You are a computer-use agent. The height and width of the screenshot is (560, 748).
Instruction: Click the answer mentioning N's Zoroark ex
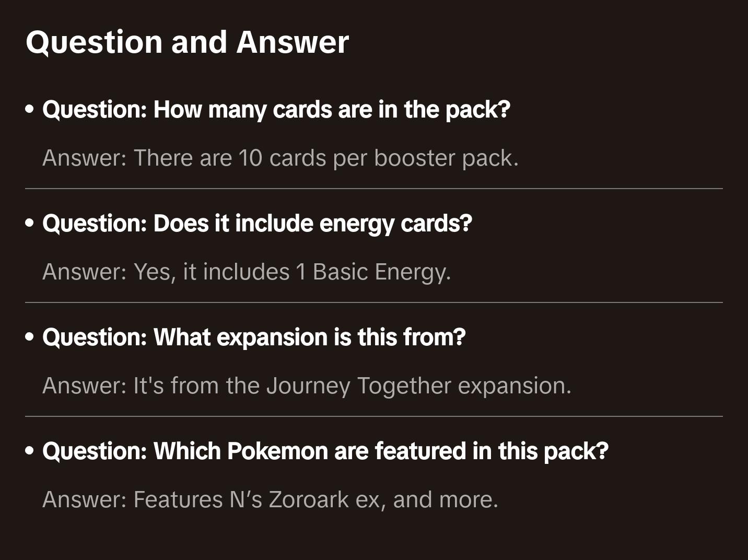click(270, 499)
